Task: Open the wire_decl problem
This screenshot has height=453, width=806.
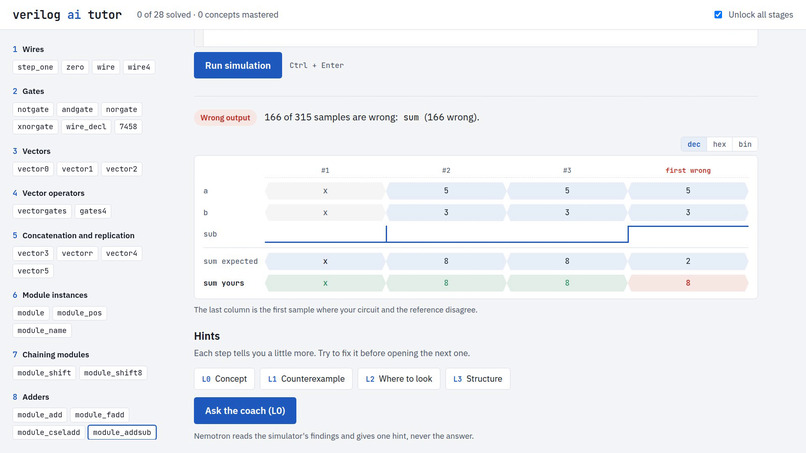Action: (86, 126)
